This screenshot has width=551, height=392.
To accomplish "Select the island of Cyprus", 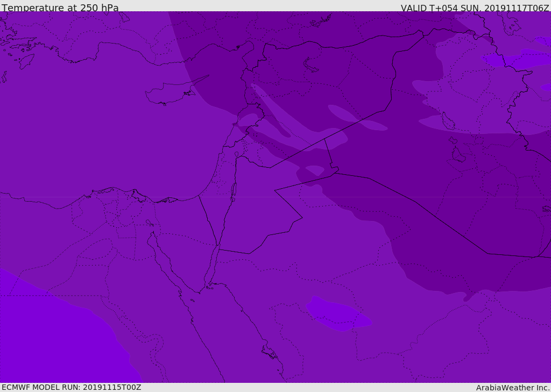I will (169, 94).
